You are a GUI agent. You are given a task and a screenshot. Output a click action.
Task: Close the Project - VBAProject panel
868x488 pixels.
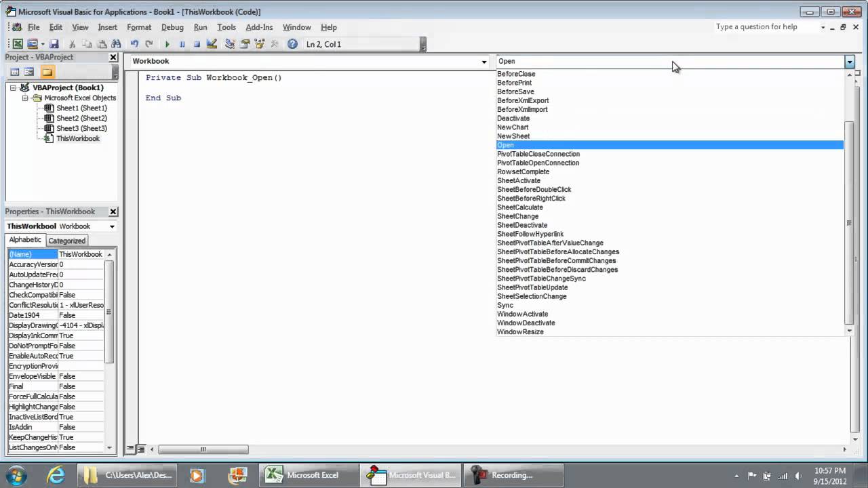[x=113, y=58]
